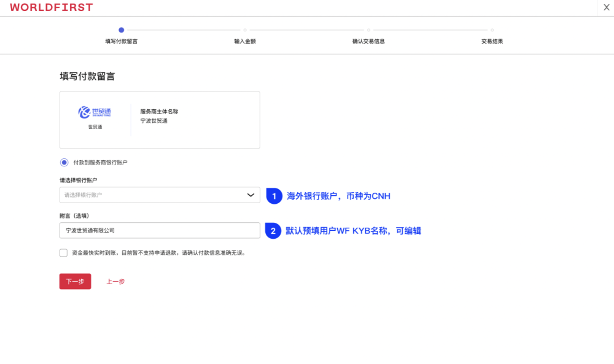Viewport: 614px width, 364px height.
Task: Click the filled step dot for 填写付款留言
Action: 121,29
